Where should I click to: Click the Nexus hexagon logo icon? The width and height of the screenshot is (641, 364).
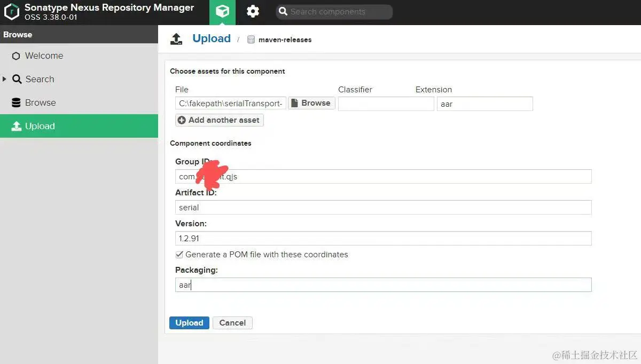(11, 12)
